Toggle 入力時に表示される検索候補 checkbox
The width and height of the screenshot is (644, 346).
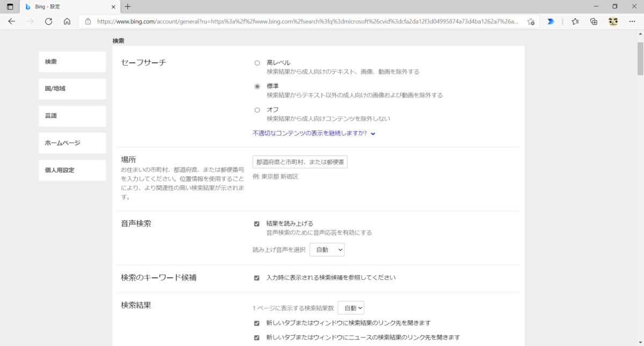tap(257, 278)
